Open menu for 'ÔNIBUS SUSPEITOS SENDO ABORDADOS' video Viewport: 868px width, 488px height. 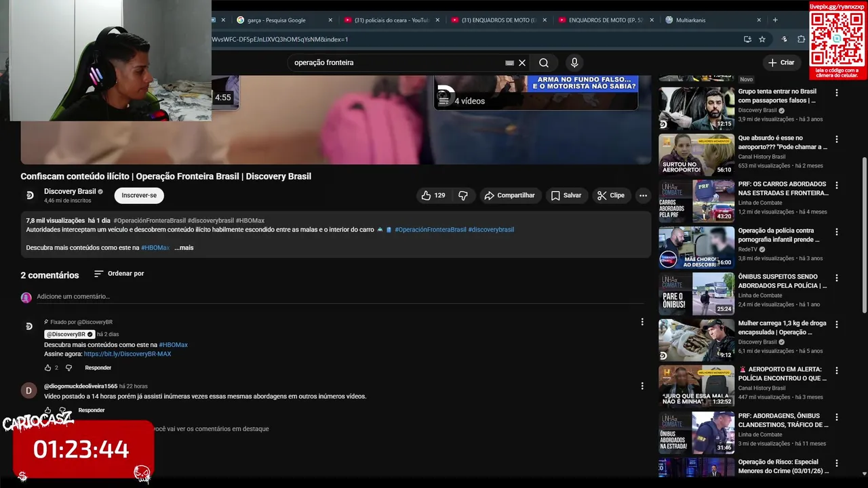click(836, 278)
